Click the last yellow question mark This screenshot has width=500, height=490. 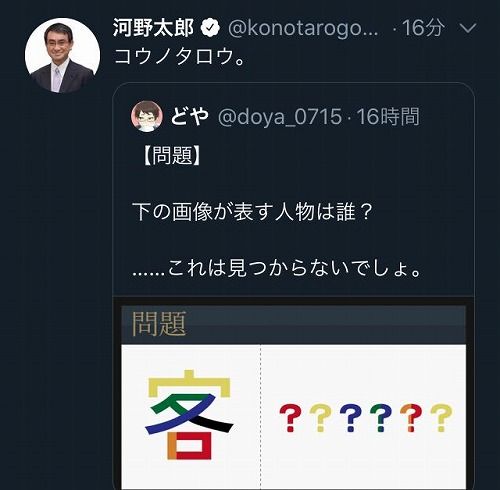[441, 418]
